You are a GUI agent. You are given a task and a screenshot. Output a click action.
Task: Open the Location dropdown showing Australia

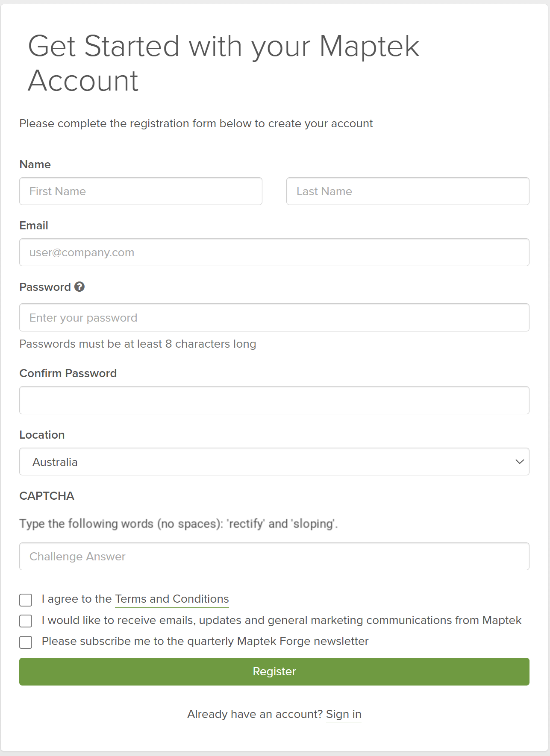coord(274,462)
